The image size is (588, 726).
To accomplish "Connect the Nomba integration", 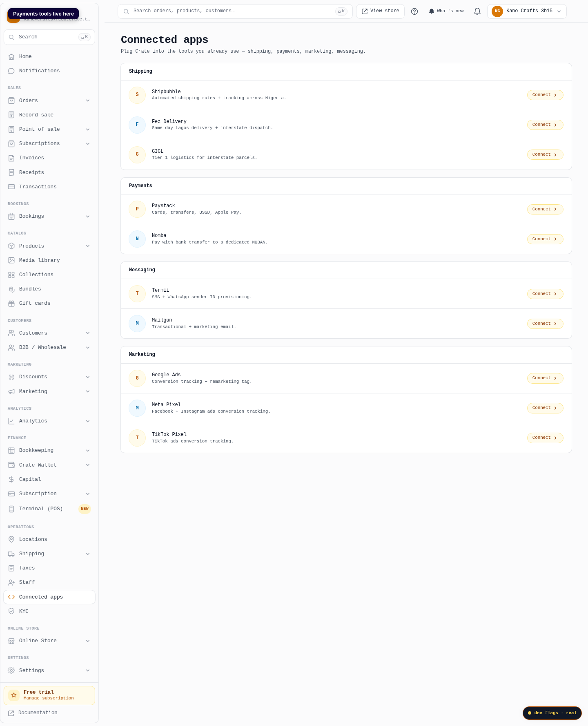I will (x=545, y=239).
